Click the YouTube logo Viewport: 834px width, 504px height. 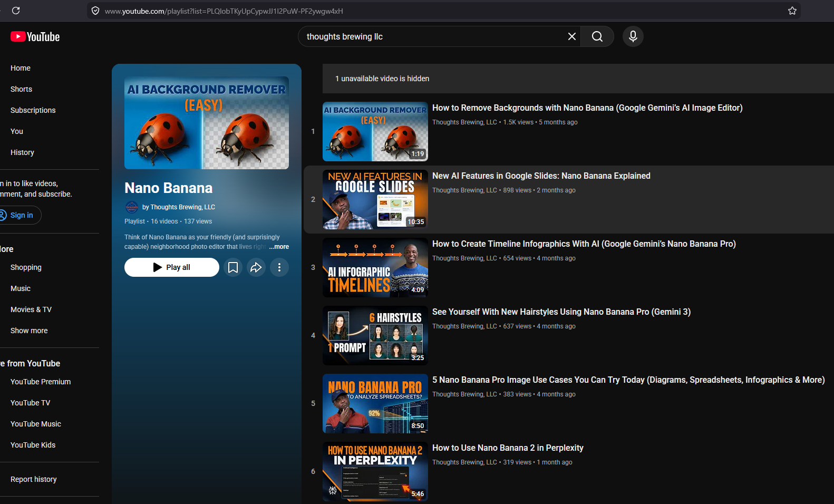pyautogui.click(x=35, y=36)
